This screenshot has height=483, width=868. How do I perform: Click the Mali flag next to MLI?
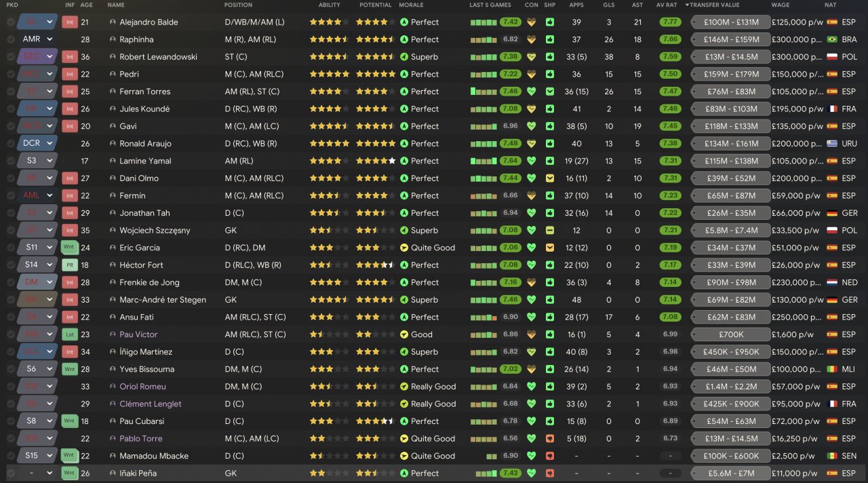click(x=831, y=369)
